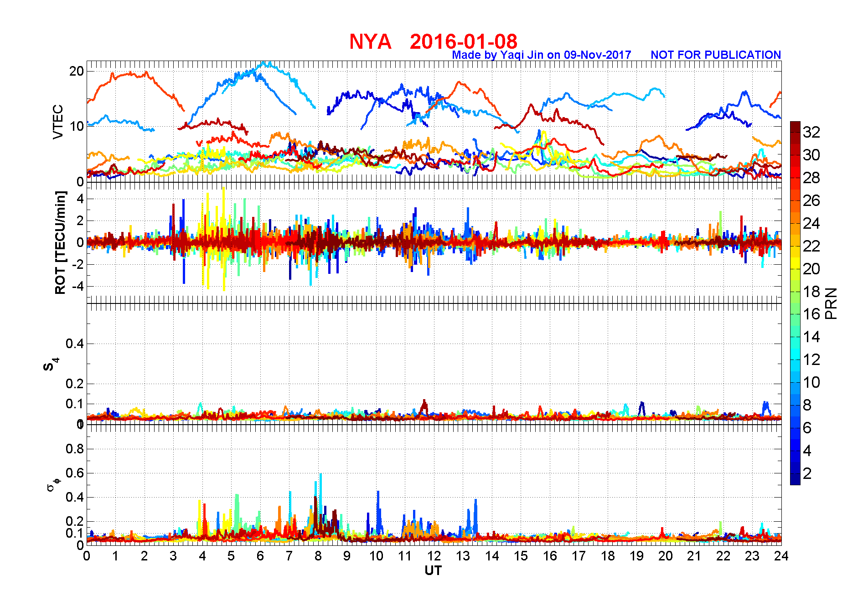Click colorbar tick label "32"
Screen dimensions: 868x606
(811, 132)
